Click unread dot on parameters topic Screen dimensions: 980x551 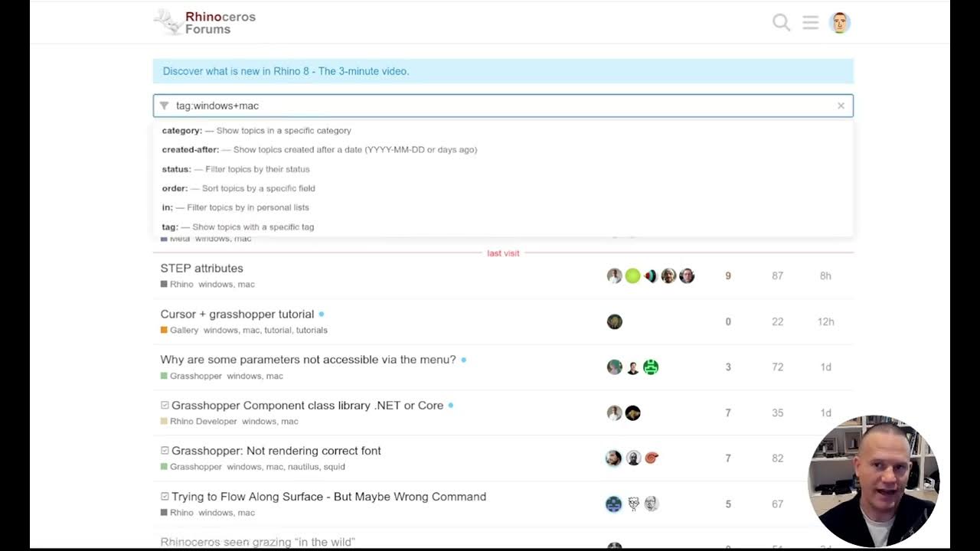click(x=464, y=360)
